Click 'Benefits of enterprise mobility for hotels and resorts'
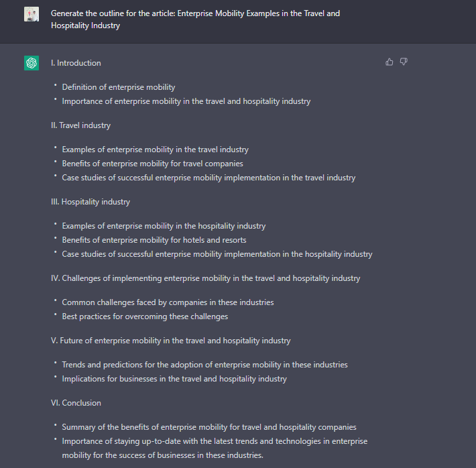 tap(154, 240)
